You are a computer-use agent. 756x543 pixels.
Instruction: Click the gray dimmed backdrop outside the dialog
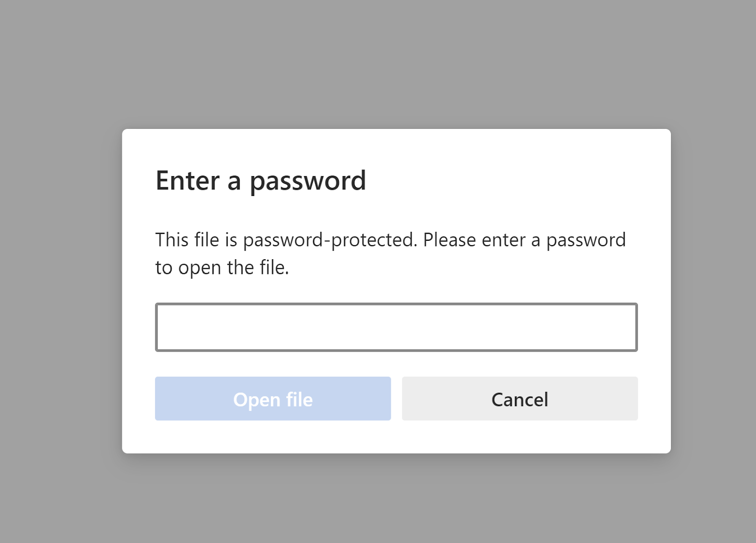pyautogui.click(x=61, y=283)
